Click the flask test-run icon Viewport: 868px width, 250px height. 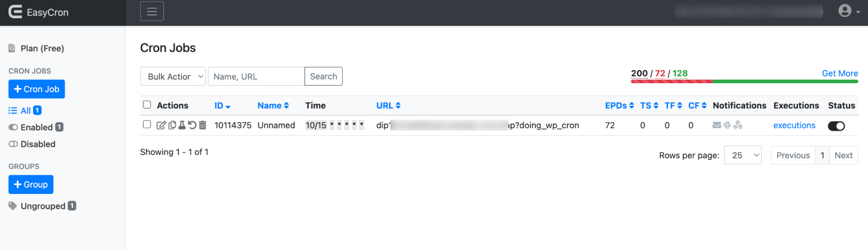point(182,125)
